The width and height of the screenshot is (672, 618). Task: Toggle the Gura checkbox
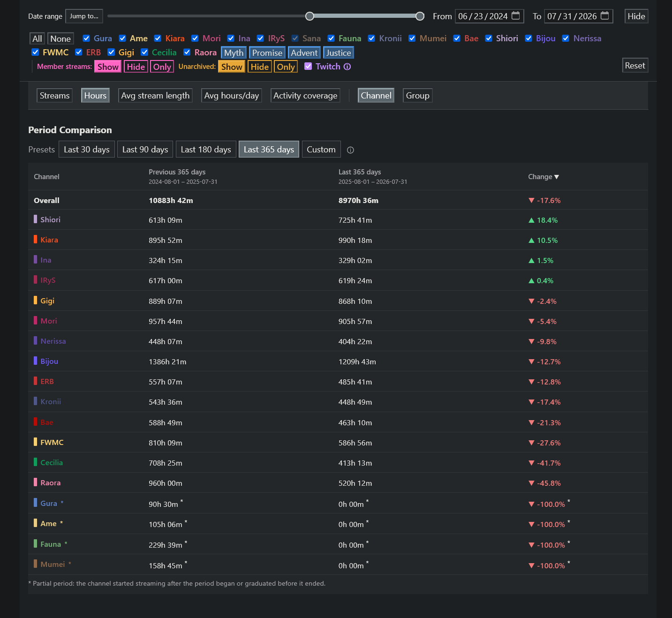(x=86, y=38)
